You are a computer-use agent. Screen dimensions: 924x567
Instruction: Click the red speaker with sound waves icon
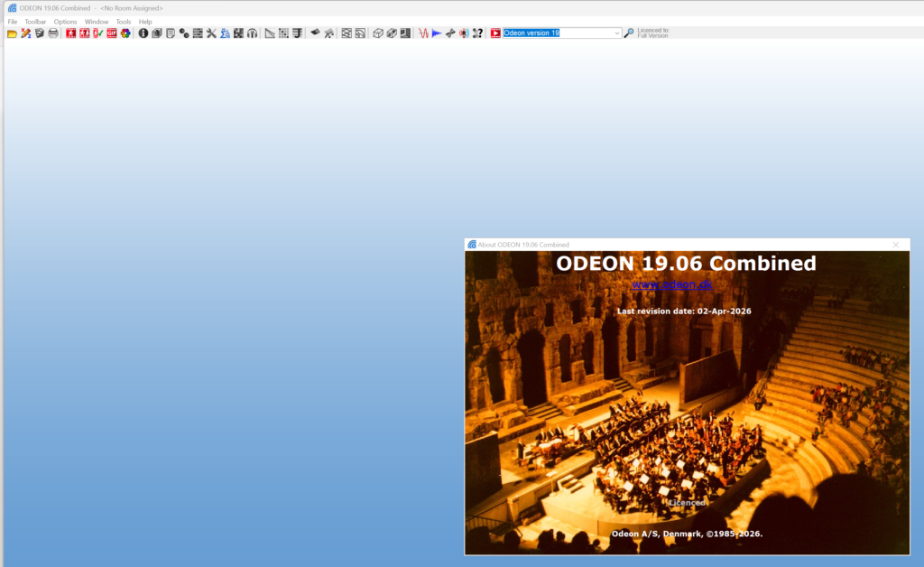point(464,33)
